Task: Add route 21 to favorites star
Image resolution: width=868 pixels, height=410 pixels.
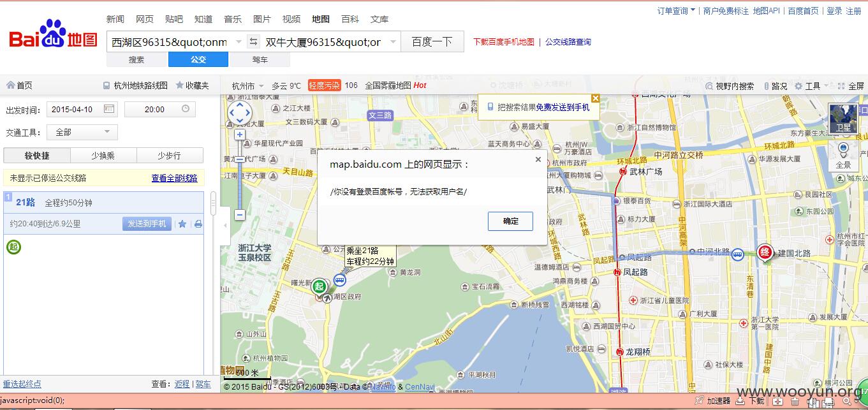Action: [182, 224]
